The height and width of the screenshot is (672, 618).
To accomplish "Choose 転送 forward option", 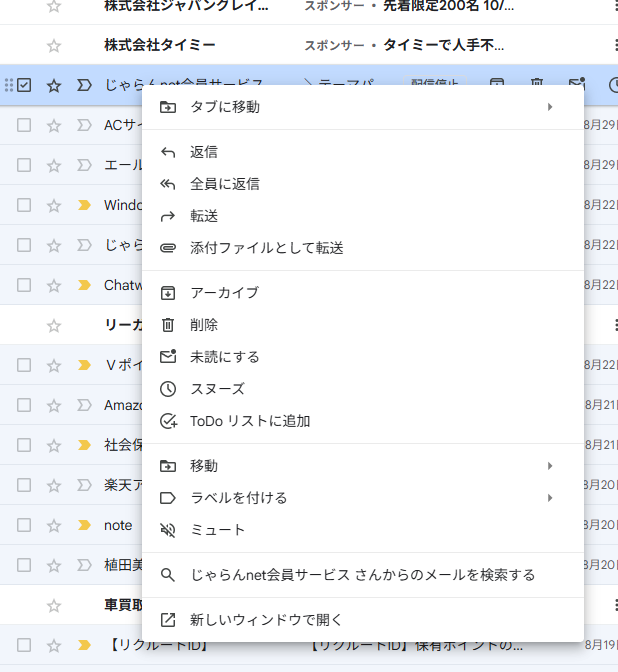I will click(363, 216).
